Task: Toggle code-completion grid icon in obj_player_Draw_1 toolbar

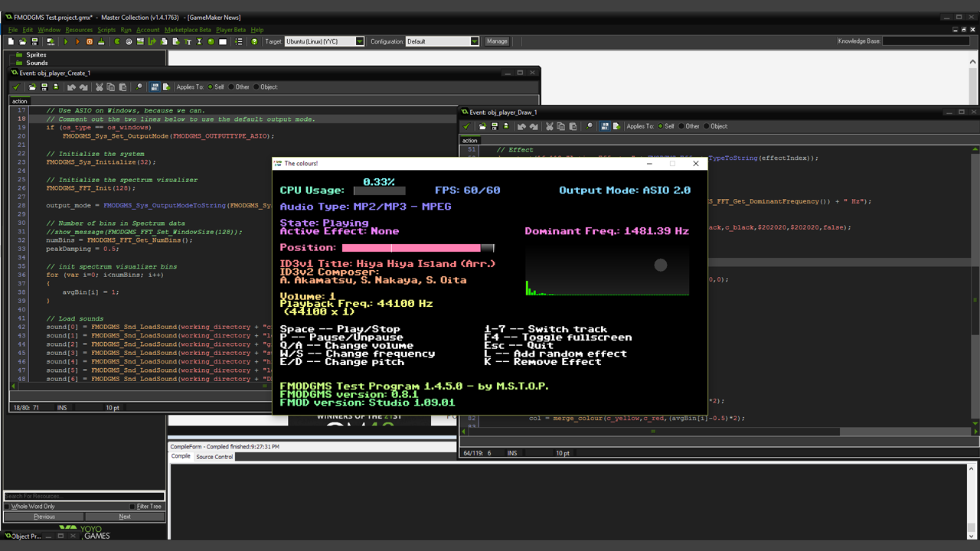Action: click(605, 126)
